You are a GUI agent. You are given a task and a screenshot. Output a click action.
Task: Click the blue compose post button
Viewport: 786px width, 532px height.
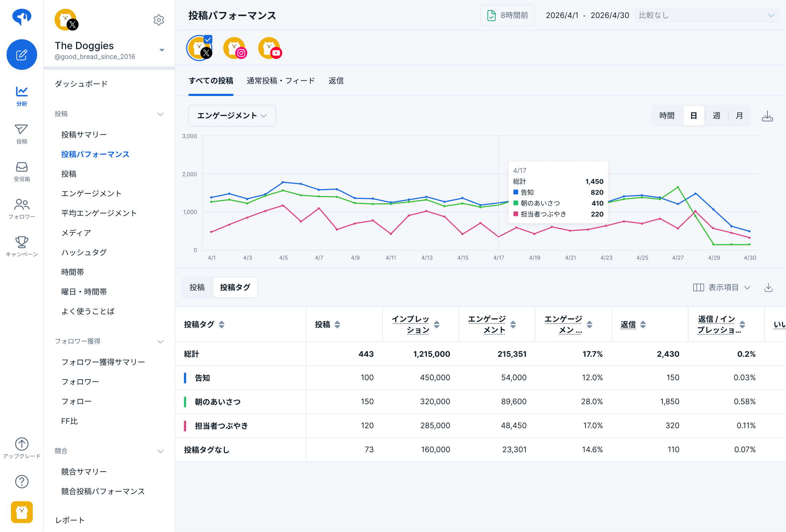[x=22, y=55]
